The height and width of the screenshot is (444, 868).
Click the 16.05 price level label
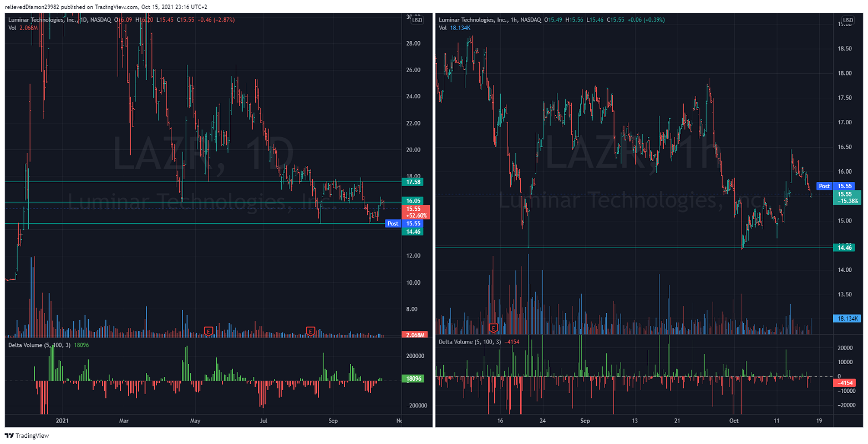[412, 201]
